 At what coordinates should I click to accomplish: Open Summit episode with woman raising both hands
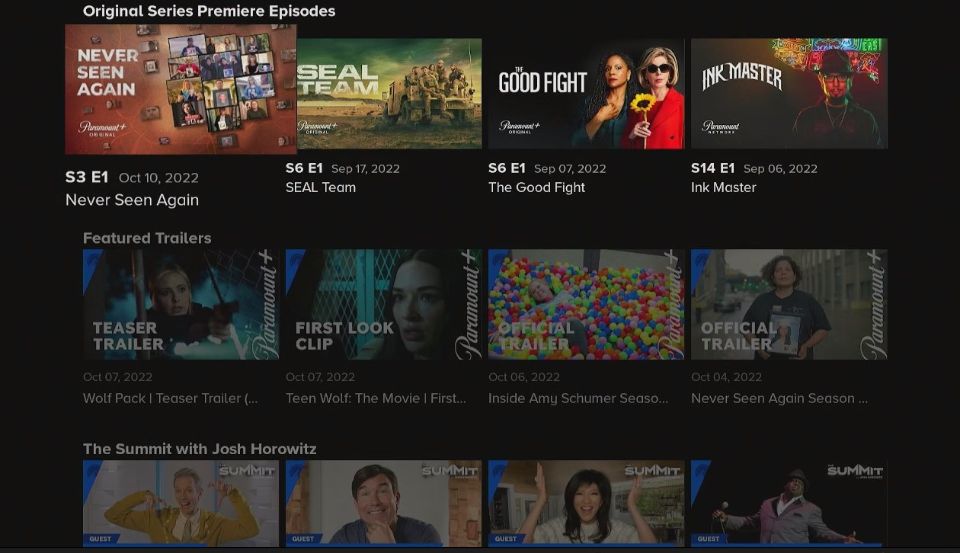(x=586, y=503)
